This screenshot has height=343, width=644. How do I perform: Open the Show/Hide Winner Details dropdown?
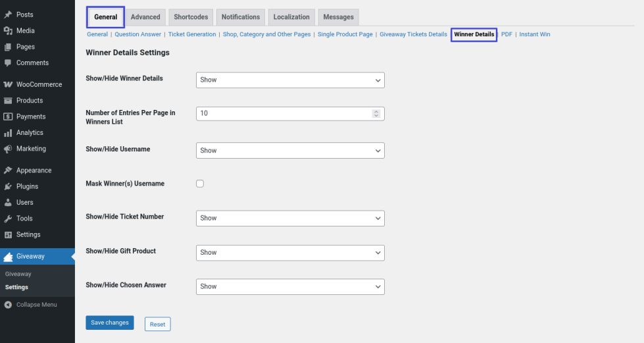pos(290,80)
